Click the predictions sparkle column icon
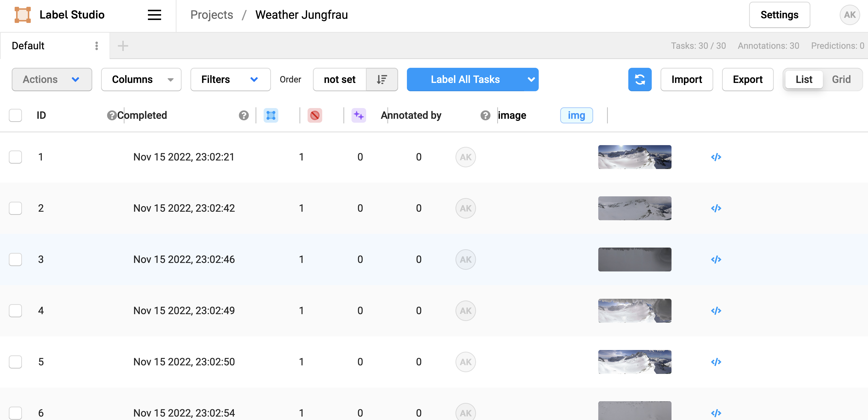868x420 pixels. 359,116
